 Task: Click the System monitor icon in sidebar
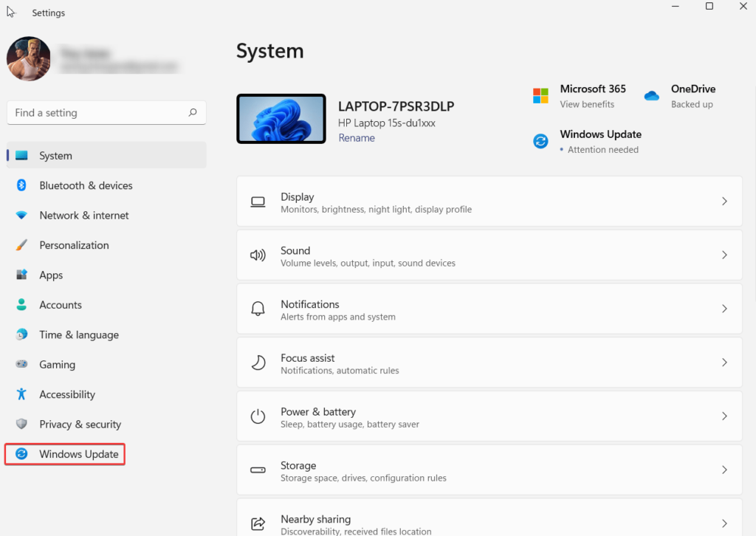[x=21, y=155]
